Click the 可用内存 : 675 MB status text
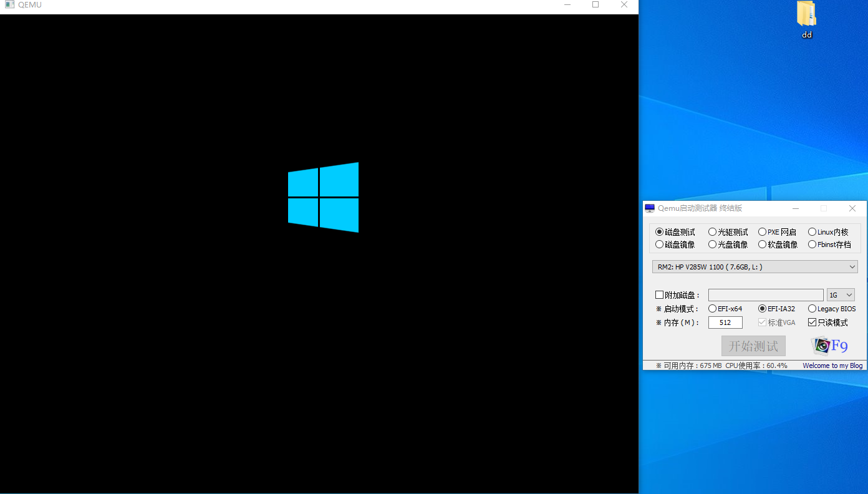The width and height of the screenshot is (868, 494). [x=688, y=366]
